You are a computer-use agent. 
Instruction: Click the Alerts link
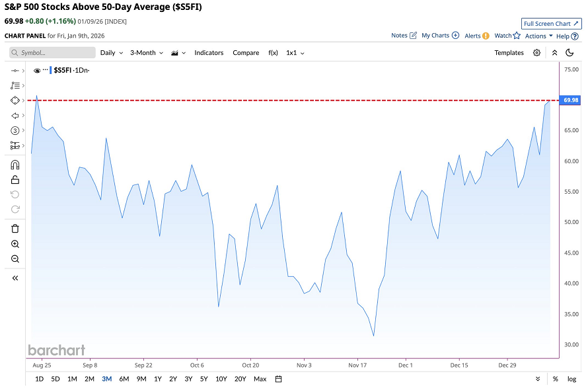click(472, 36)
